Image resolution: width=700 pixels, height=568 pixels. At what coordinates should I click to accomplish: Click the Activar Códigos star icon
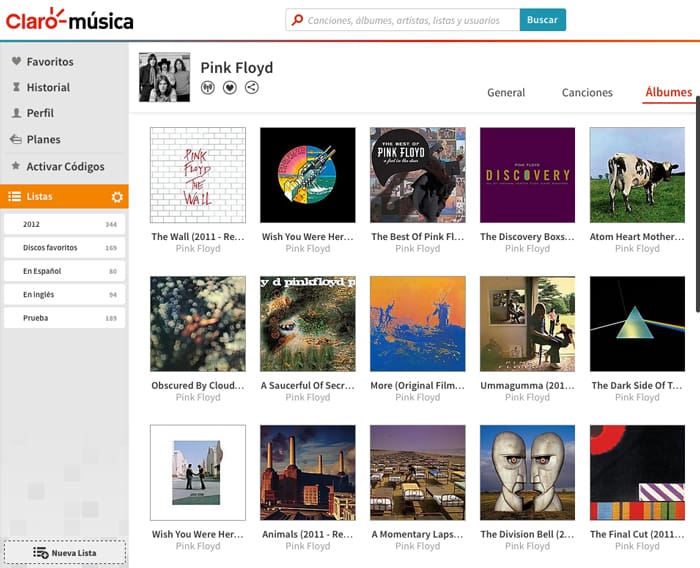click(x=16, y=166)
